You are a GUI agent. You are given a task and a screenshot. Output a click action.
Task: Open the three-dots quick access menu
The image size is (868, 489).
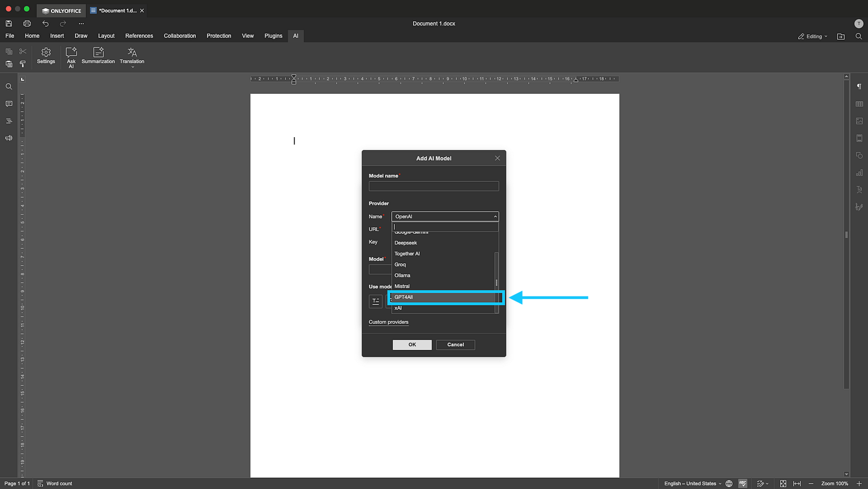pyautogui.click(x=81, y=24)
